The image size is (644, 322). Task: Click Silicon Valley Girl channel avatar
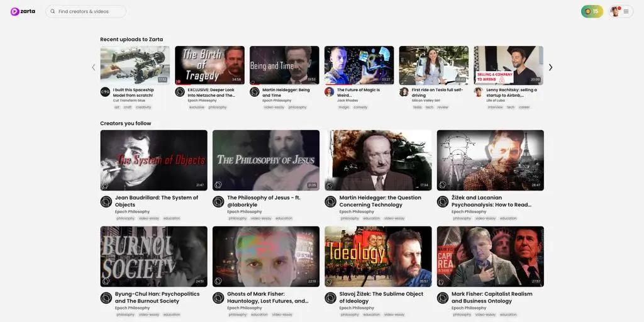pos(404,92)
